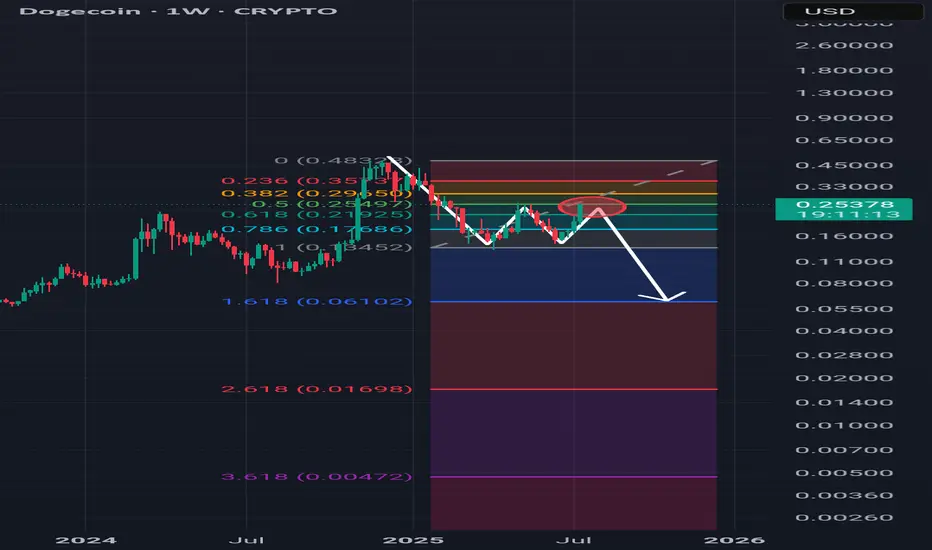Click the 2026 time axis label
This screenshot has width=932, height=550.
734,540
